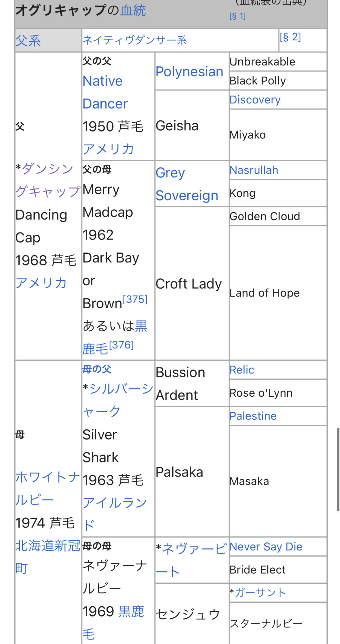This screenshot has height=644, width=340.
Task: Open footnote reference § 1
Action: (x=238, y=16)
